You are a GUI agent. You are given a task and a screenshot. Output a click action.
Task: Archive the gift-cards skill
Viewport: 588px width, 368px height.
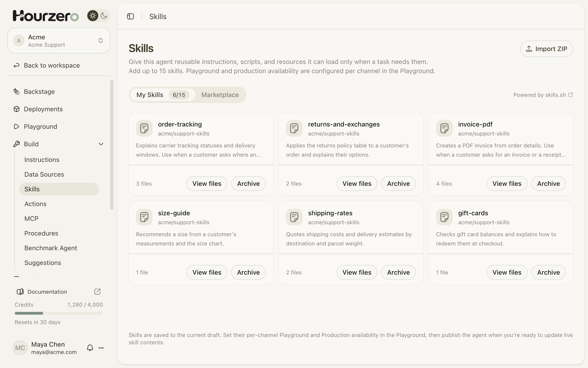tap(548, 272)
